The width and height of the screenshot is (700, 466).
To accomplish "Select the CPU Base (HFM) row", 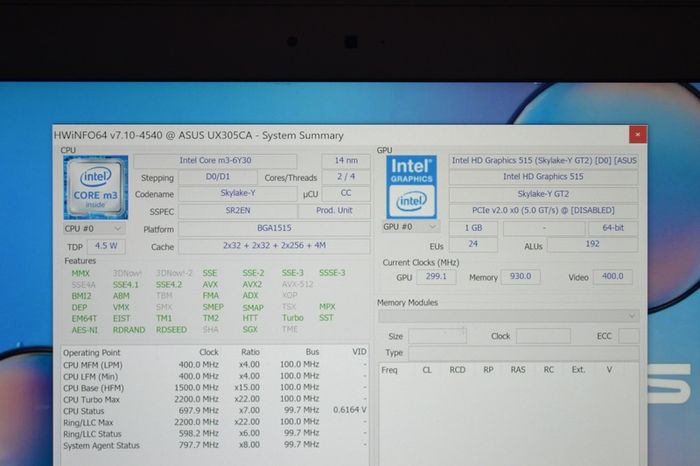I will click(x=215, y=387).
